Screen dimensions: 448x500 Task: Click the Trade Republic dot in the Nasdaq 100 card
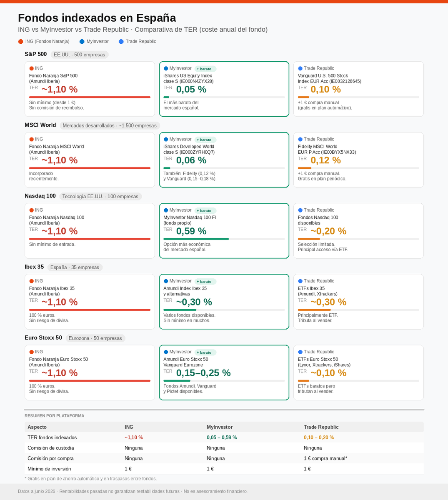click(300, 210)
